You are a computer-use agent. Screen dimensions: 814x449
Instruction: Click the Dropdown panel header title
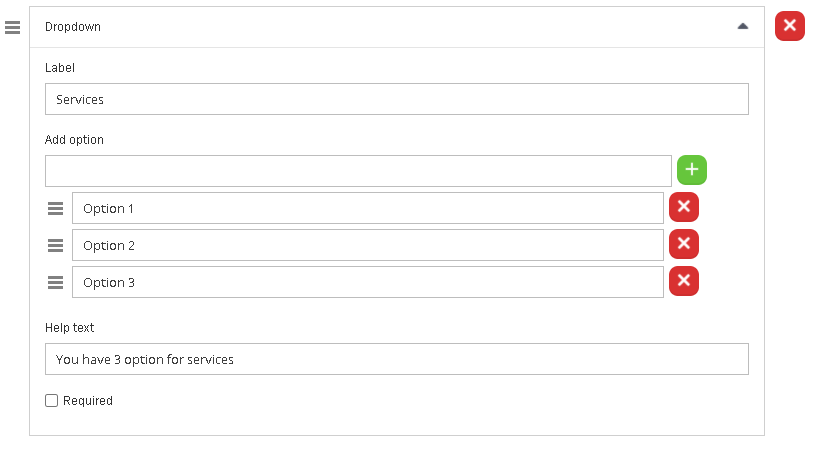[x=73, y=27]
